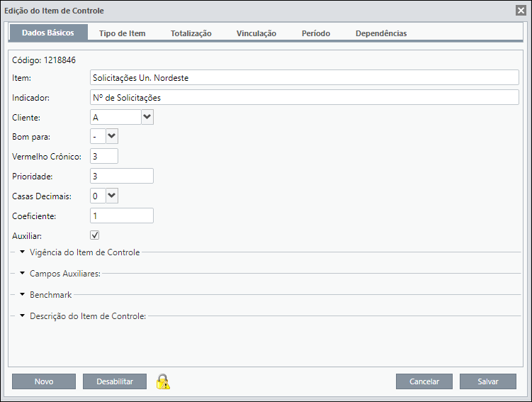This screenshot has height=402, width=532.
Task: Switch to the Tipo de Item tab
Action: 122,33
